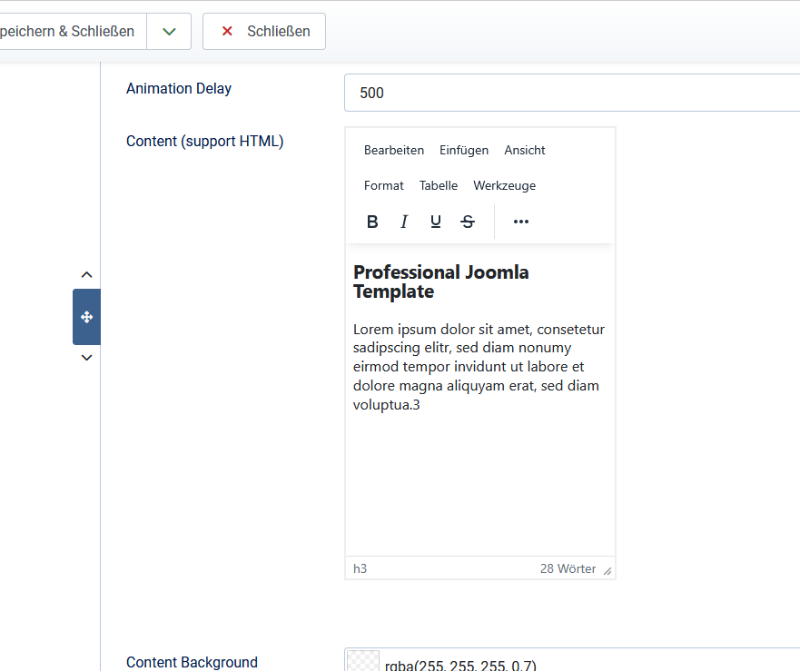Open the Bearbeiten menu
This screenshot has width=800, height=671.
(394, 150)
